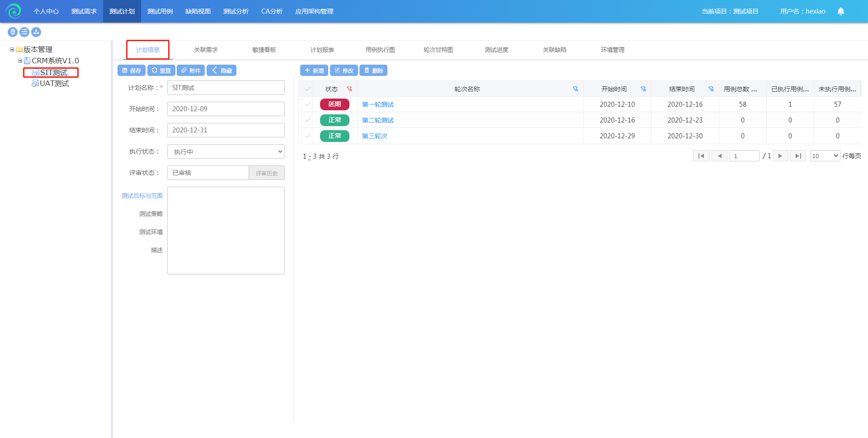Open the notification bell
This screenshot has height=438, width=868.
840,11
